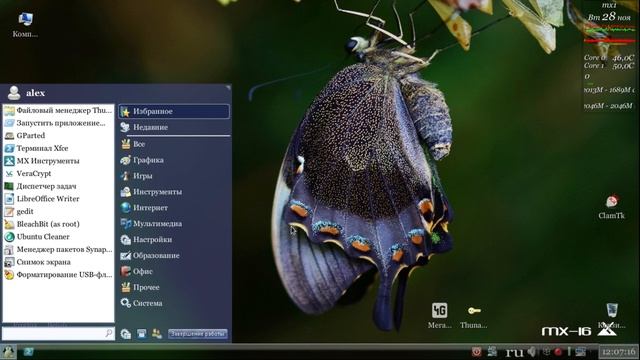640x360 pixels.
Task: Open the Офис category
Action: (174, 271)
